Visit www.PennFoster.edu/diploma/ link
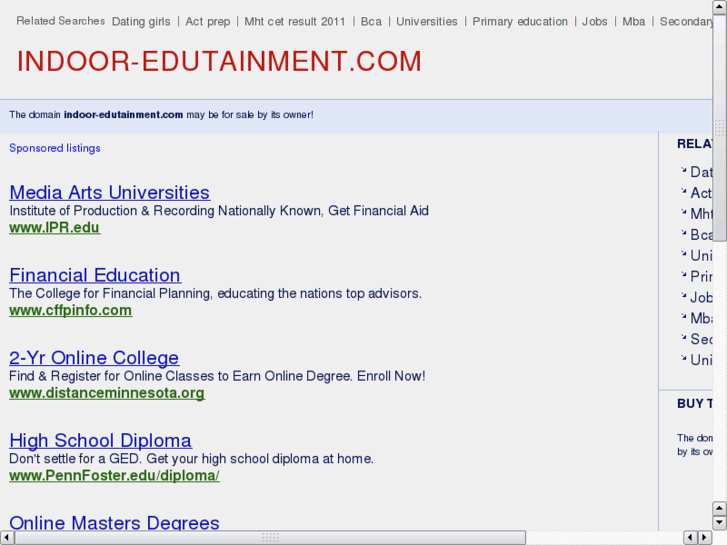This screenshot has width=727, height=545. 114,475
